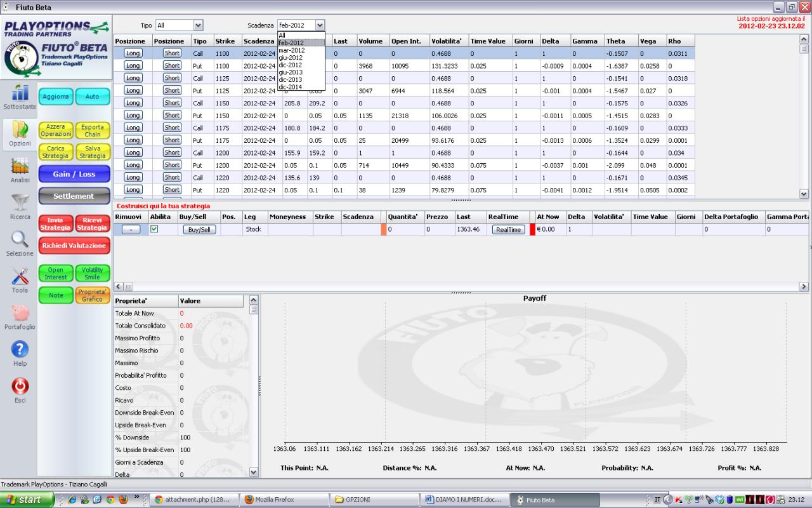Click the Help question mark icon

20,350
